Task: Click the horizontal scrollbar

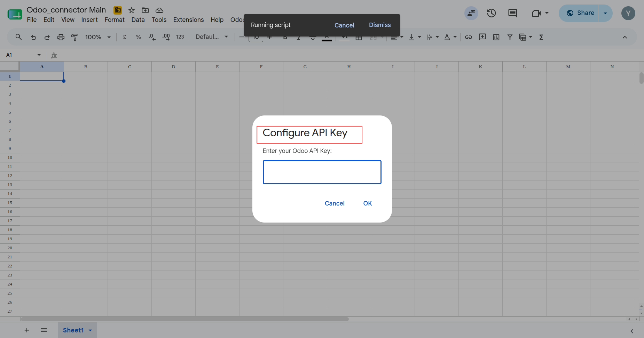Action: click(184, 319)
